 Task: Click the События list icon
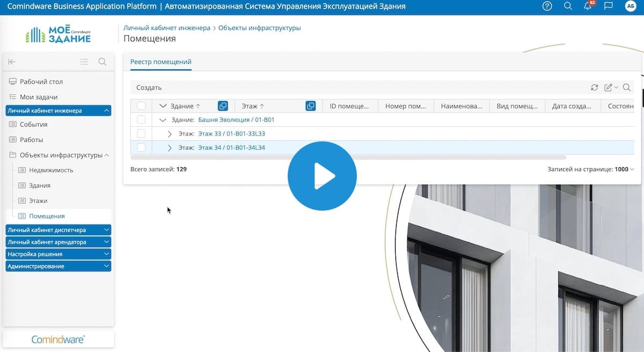(13, 124)
